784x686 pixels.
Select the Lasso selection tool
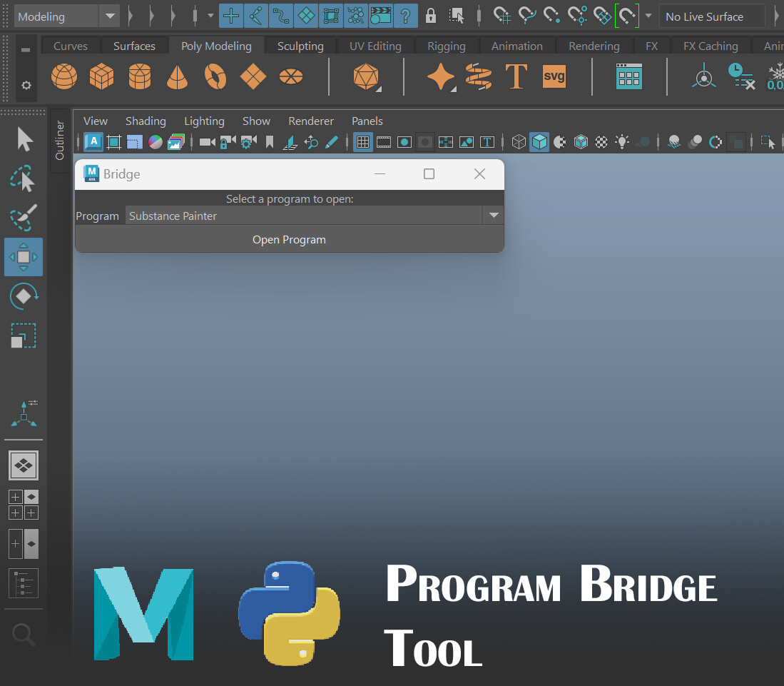point(24,179)
